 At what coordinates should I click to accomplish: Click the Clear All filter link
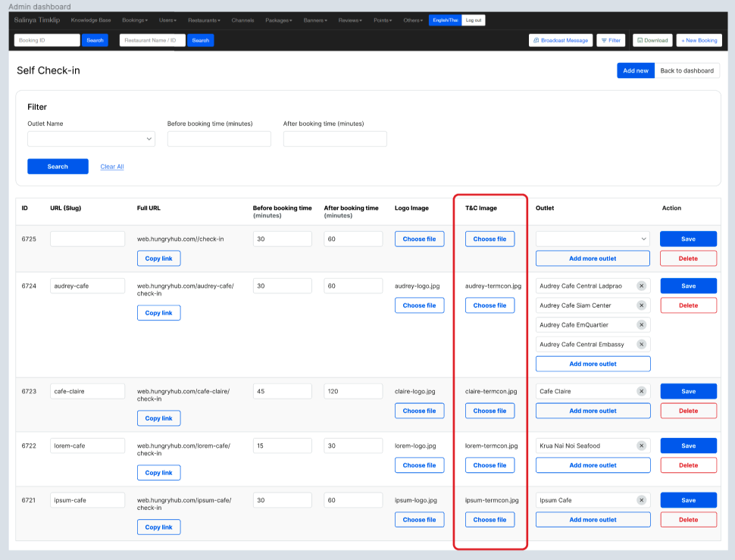112,167
